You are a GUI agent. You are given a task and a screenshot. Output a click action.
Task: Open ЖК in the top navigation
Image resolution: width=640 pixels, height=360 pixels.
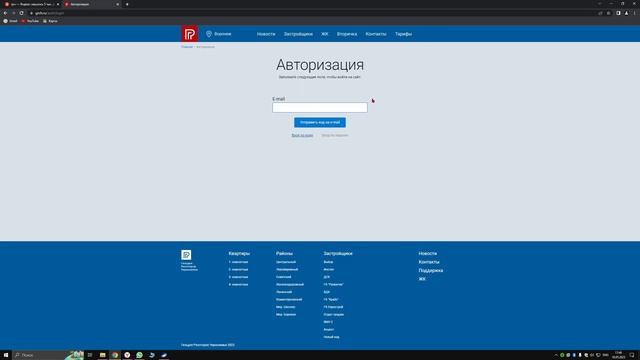(x=325, y=34)
